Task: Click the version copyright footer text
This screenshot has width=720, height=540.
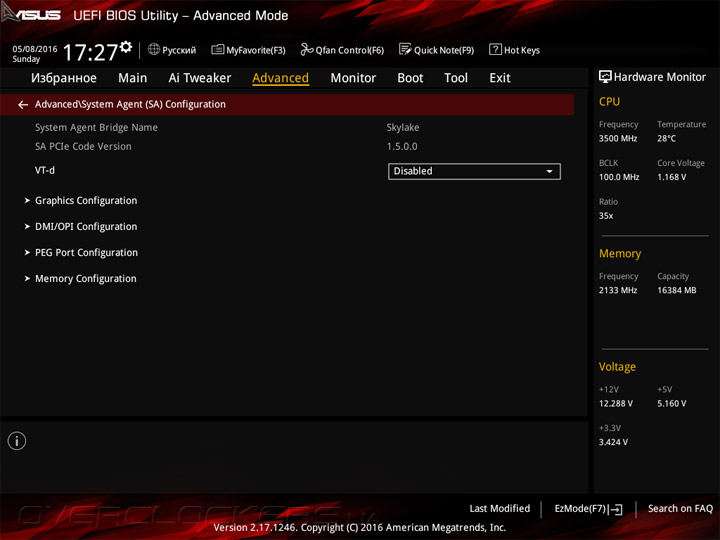Action: [x=360, y=528]
